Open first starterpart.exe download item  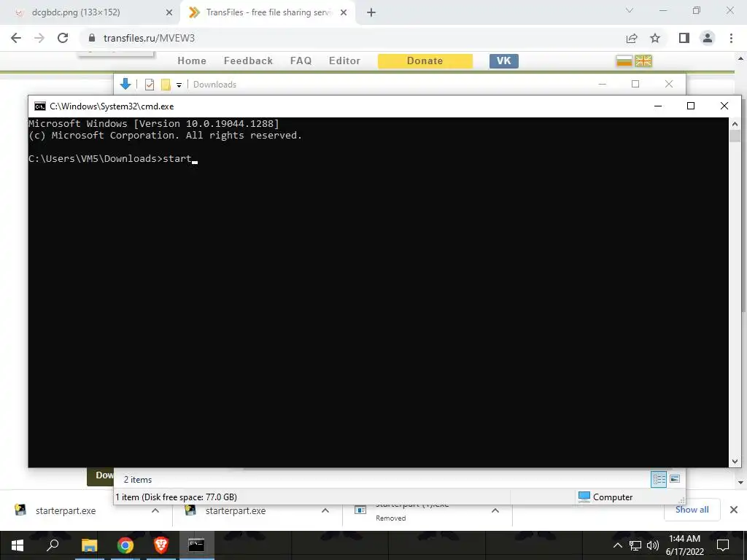pyautogui.click(x=66, y=510)
